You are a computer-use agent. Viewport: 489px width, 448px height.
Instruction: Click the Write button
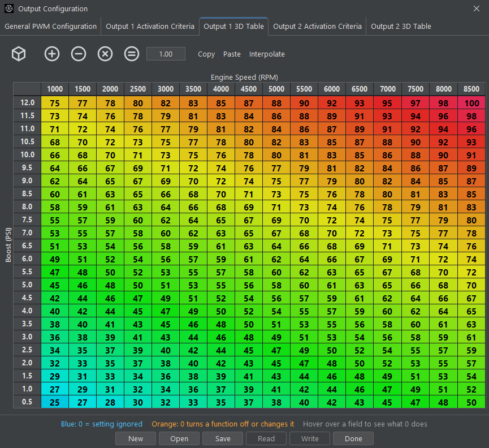(310, 438)
